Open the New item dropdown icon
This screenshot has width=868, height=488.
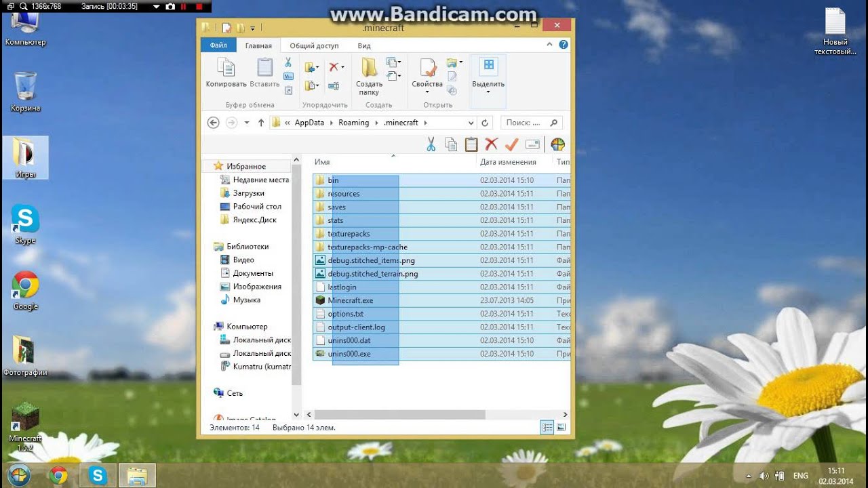(393, 62)
